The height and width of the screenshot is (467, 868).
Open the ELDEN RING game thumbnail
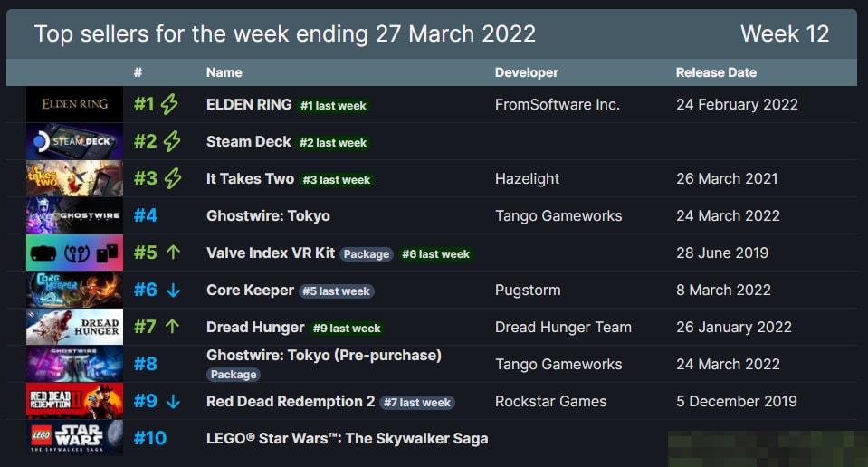point(75,104)
